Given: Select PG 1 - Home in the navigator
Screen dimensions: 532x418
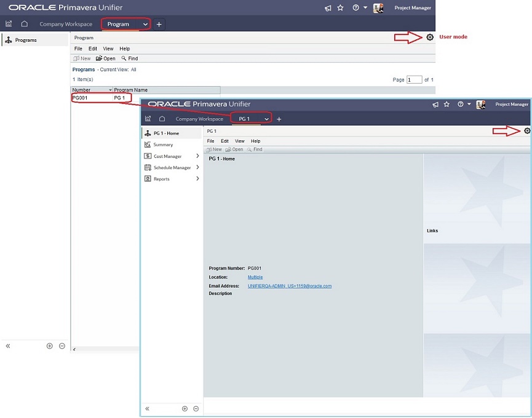Looking at the screenshot, I should (x=172, y=133).
